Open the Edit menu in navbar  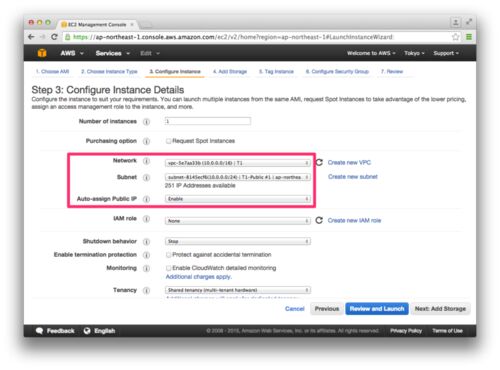pos(150,53)
